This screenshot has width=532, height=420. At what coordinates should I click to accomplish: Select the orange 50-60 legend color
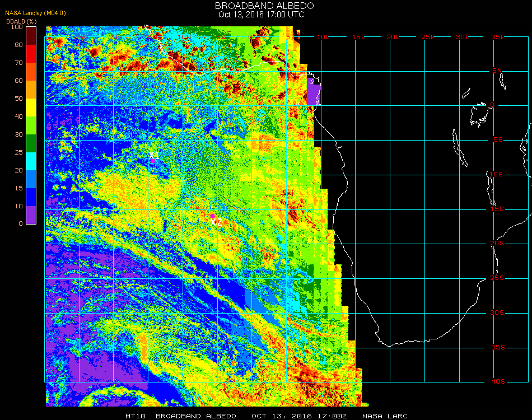[31, 90]
